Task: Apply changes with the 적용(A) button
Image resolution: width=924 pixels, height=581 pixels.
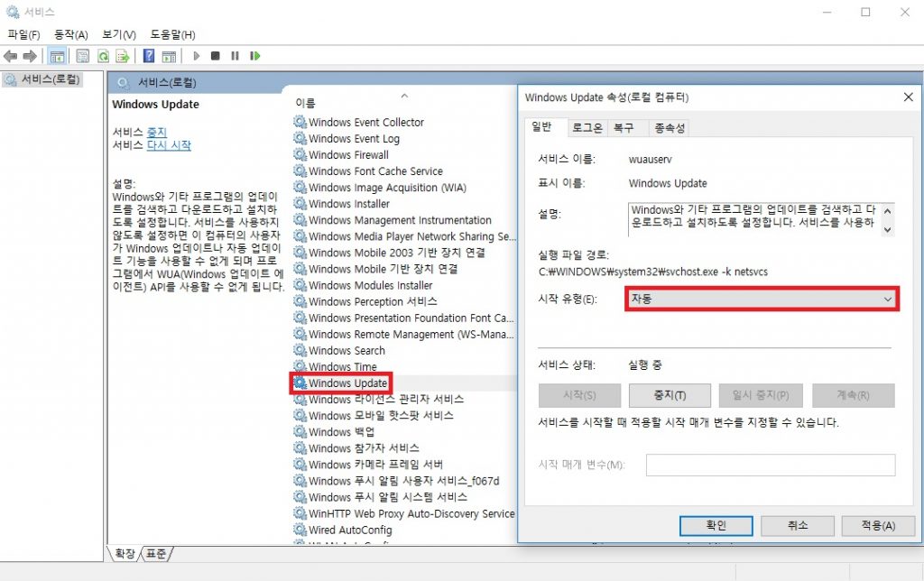Action: tap(878, 526)
